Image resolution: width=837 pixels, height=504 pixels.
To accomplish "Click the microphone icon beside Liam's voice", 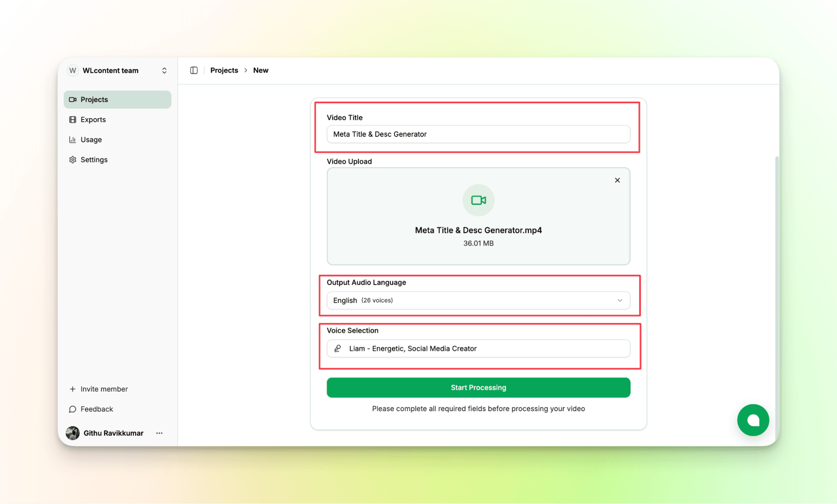I will 338,348.
